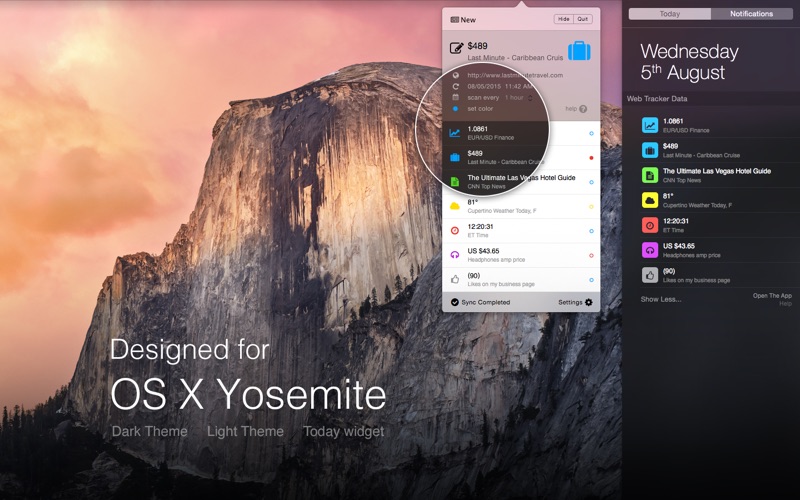Click the Quit button in popup header
The height and width of the screenshot is (500, 800).
pos(583,19)
